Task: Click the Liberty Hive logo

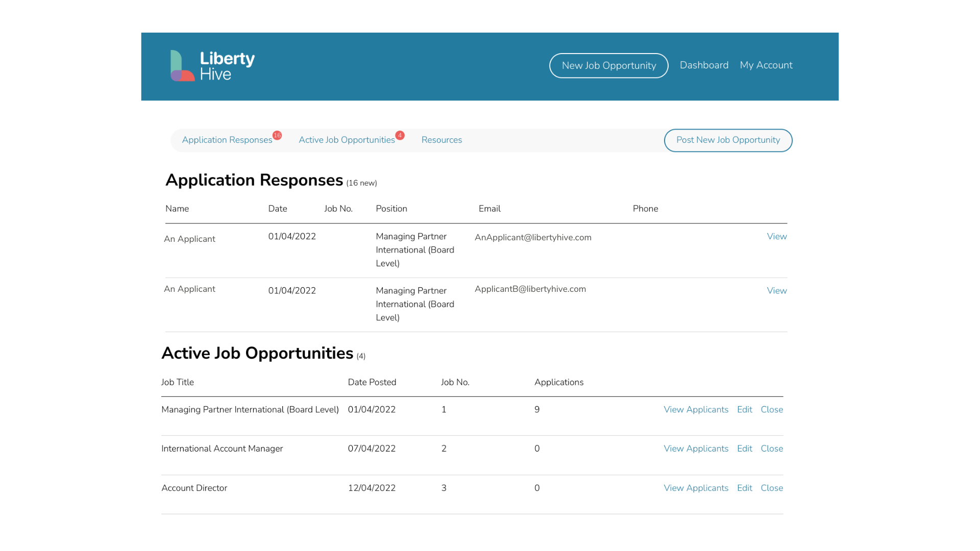Action: coord(212,66)
